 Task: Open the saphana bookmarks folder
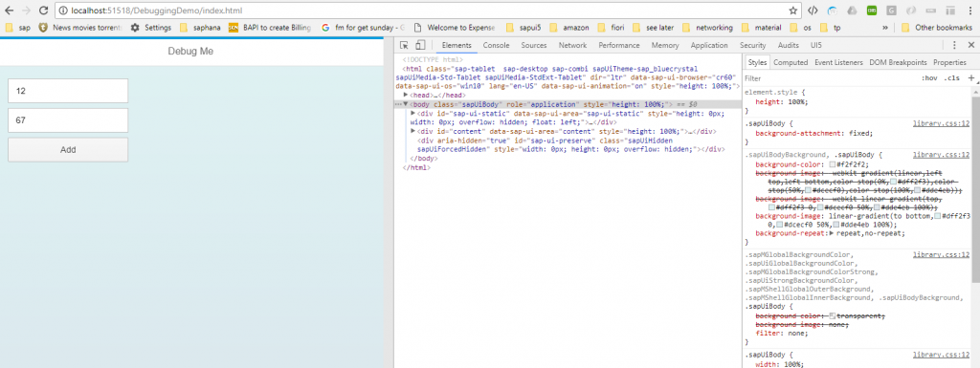click(x=200, y=28)
